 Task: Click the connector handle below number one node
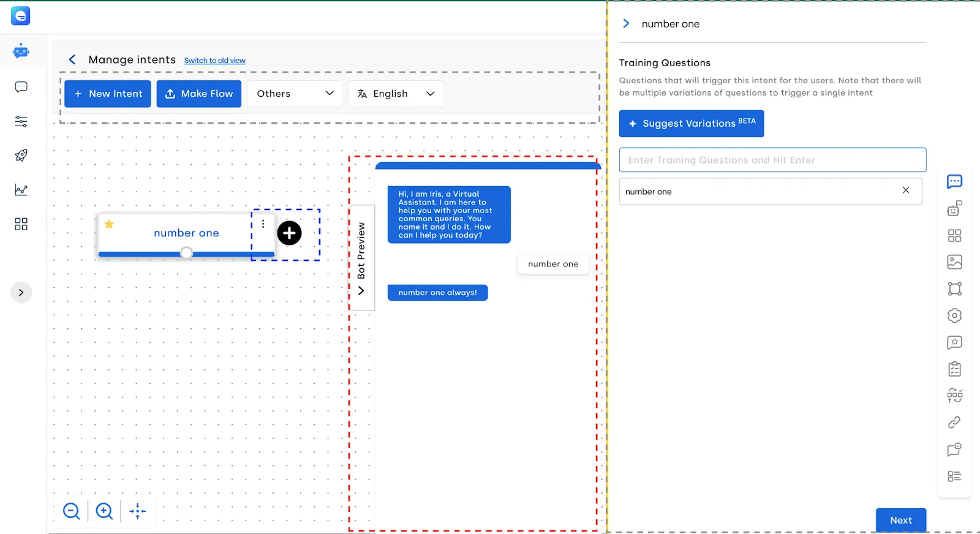(186, 253)
